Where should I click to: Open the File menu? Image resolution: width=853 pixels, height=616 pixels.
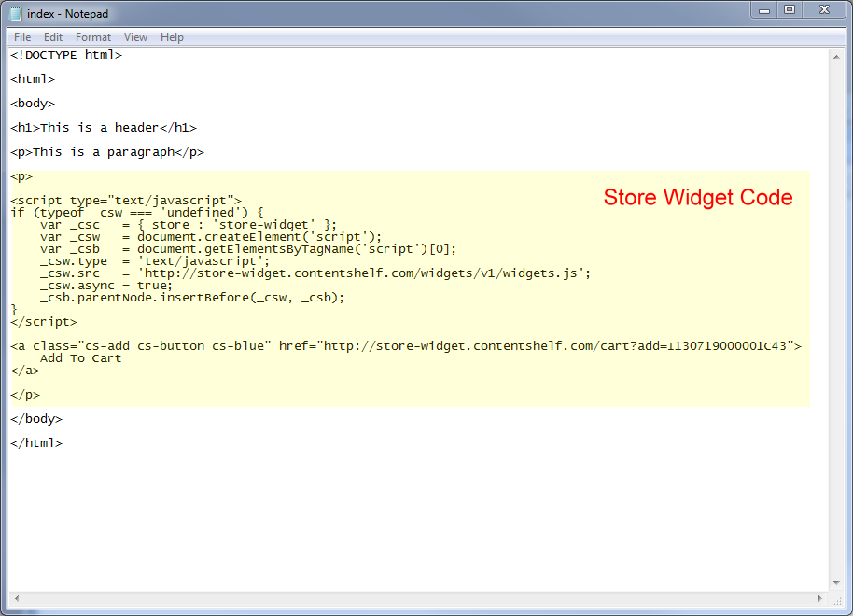[x=22, y=37]
